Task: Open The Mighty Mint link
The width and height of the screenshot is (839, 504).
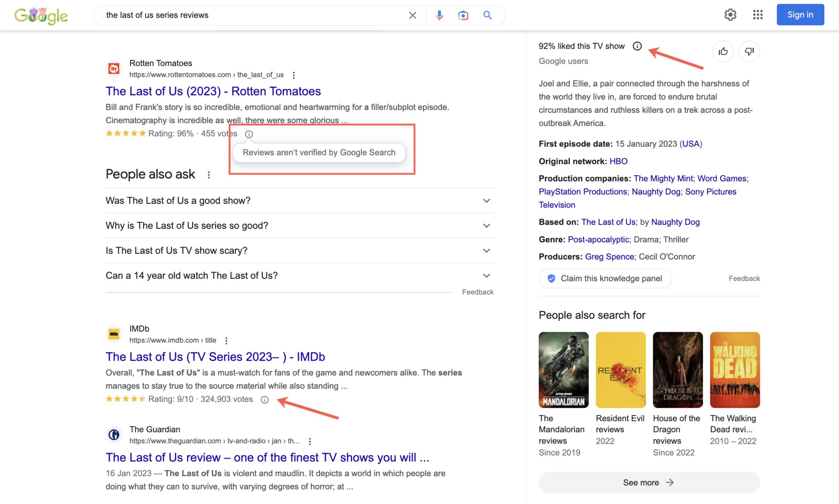Action: coord(663,179)
